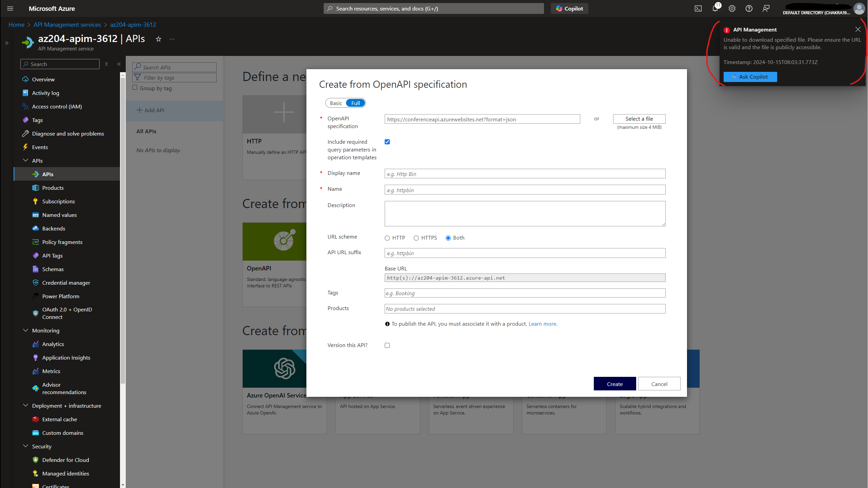Close the API Management error notification

858,29
